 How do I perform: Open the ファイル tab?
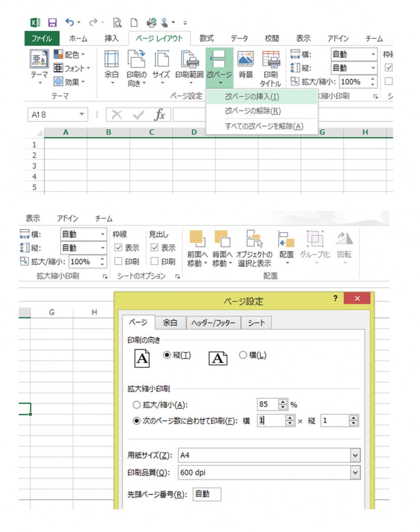pyautogui.click(x=42, y=38)
